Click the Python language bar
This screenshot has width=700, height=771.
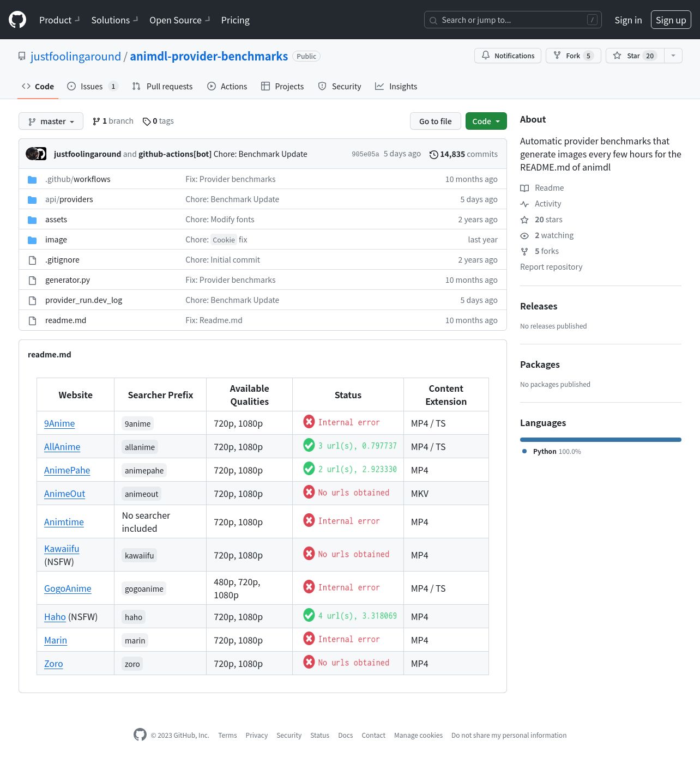[x=601, y=439]
